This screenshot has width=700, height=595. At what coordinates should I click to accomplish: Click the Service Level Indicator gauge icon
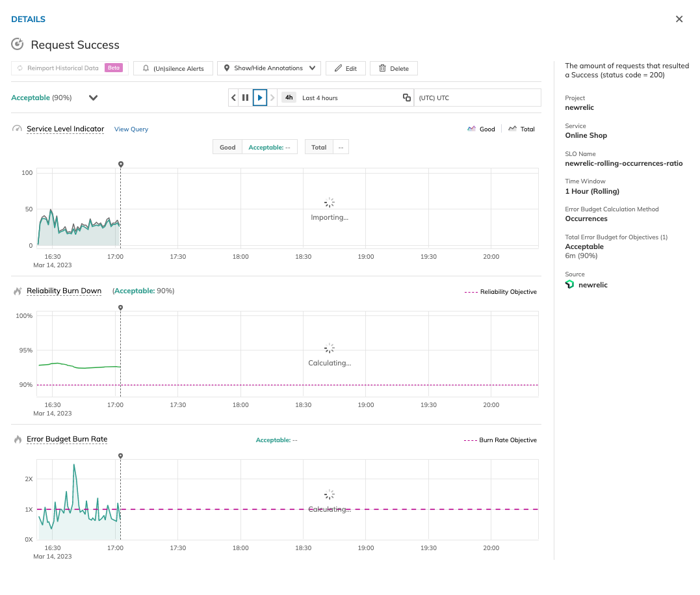18,129
